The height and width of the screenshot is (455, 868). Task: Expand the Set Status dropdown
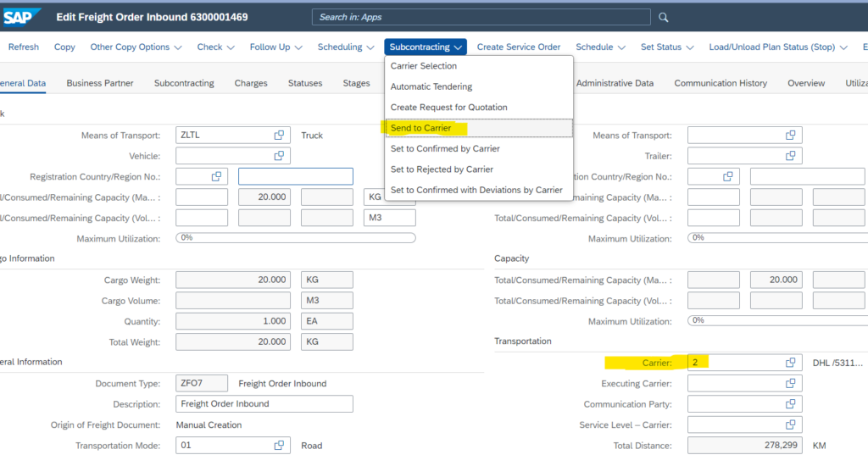click(666, 47)
